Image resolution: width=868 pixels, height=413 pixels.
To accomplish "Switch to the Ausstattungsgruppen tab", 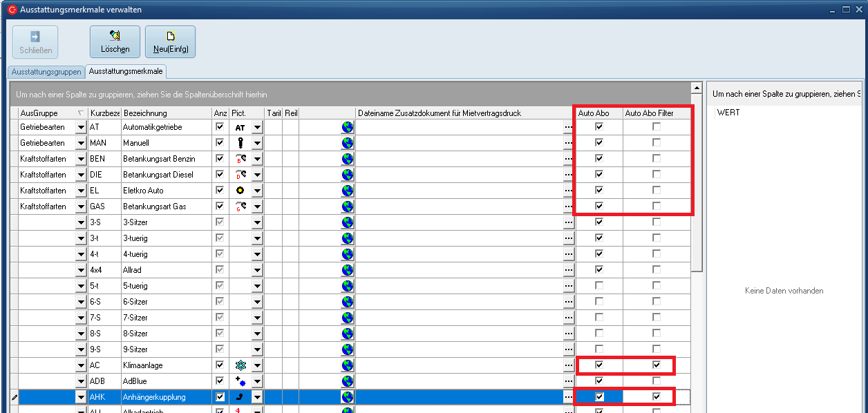I will point(46,72).
